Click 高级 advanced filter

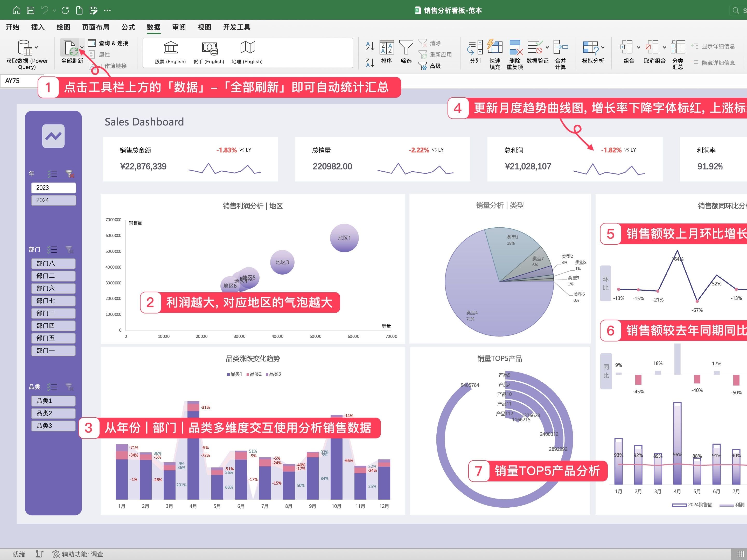(x=430, y=66)
